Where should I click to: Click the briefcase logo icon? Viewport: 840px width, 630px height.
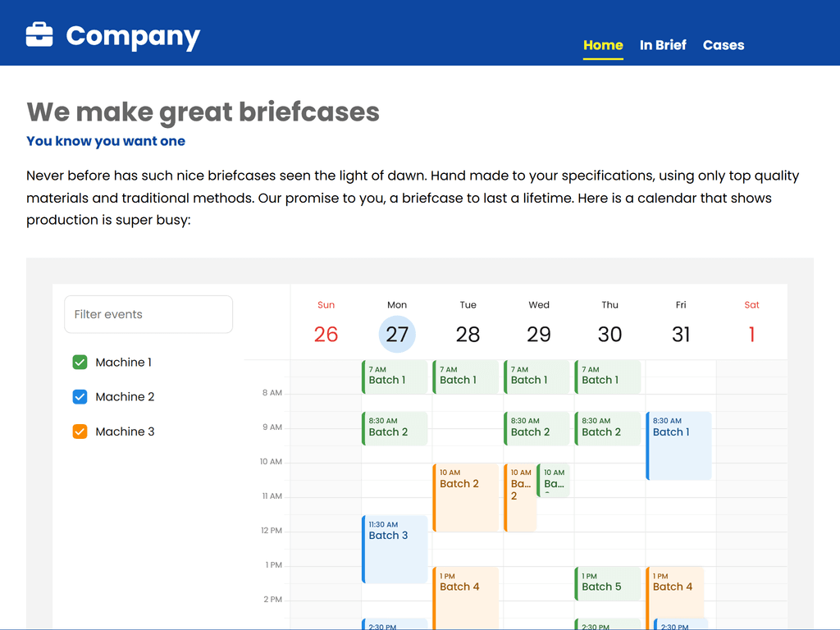(x=39, y=34)
